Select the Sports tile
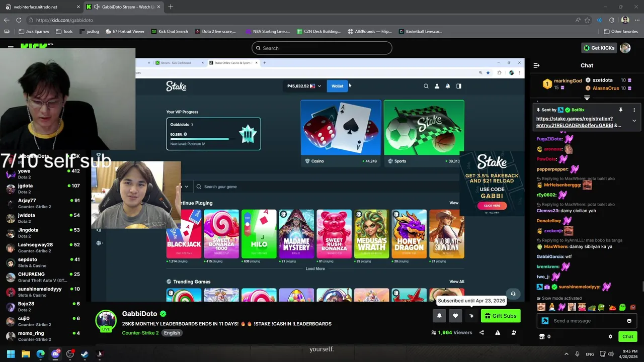This screenshot has width=644, height=362. tap(424, 133)
